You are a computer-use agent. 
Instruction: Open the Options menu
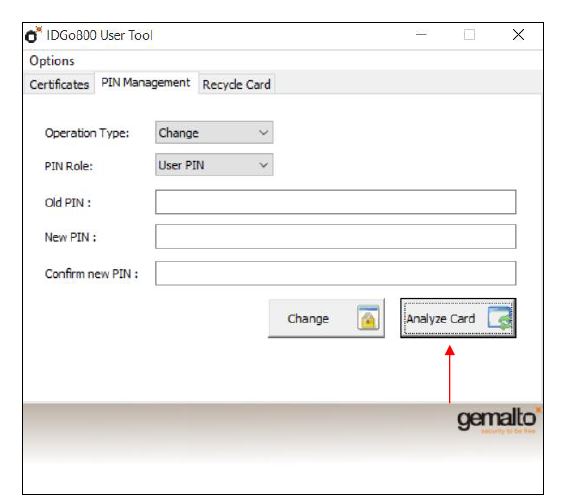[52, 61]
